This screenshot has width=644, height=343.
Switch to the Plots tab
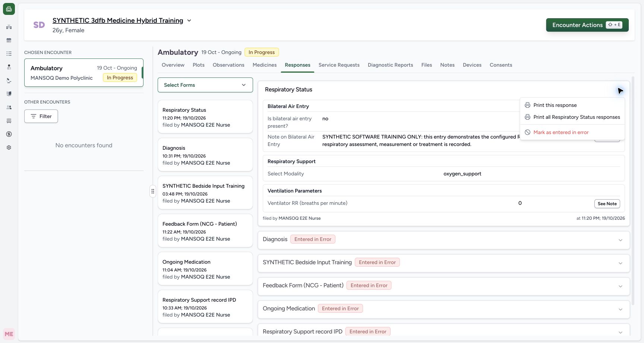tap(199, 65)
